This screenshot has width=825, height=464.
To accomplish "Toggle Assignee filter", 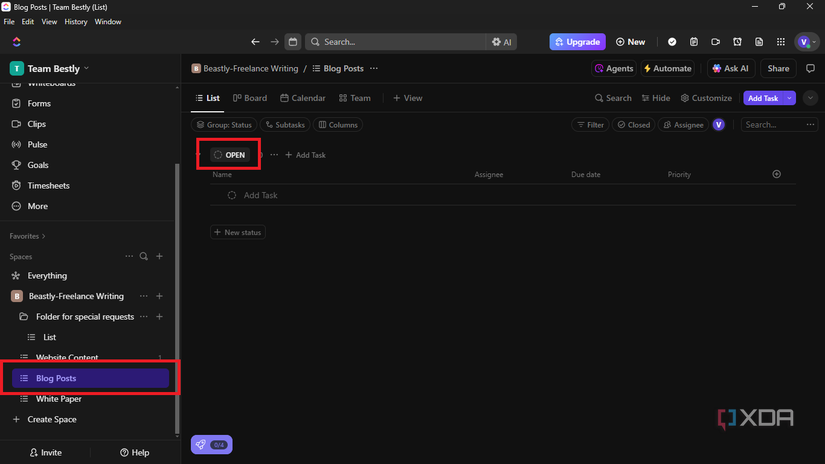I will pyautogui.click(x=683, y=125).
